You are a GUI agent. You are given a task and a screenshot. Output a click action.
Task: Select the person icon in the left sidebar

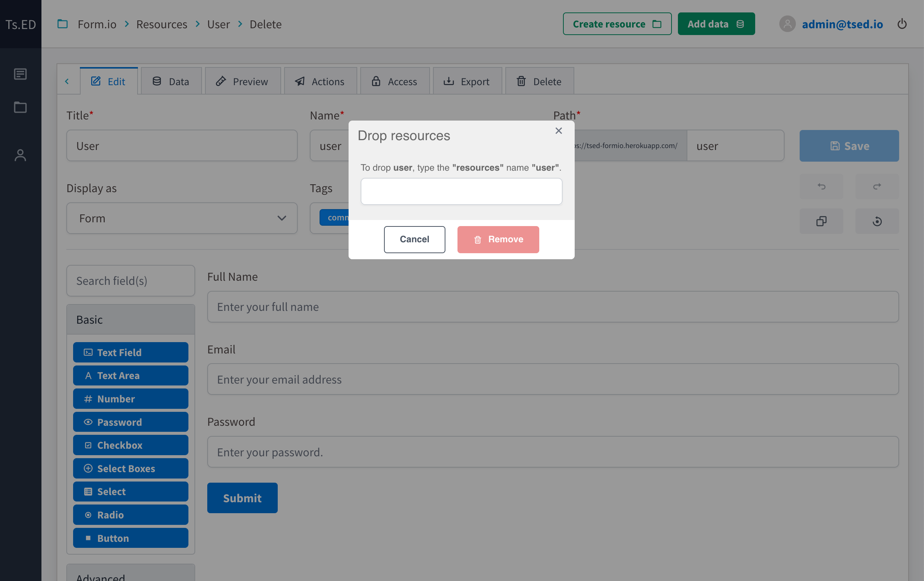coord(20,155)
